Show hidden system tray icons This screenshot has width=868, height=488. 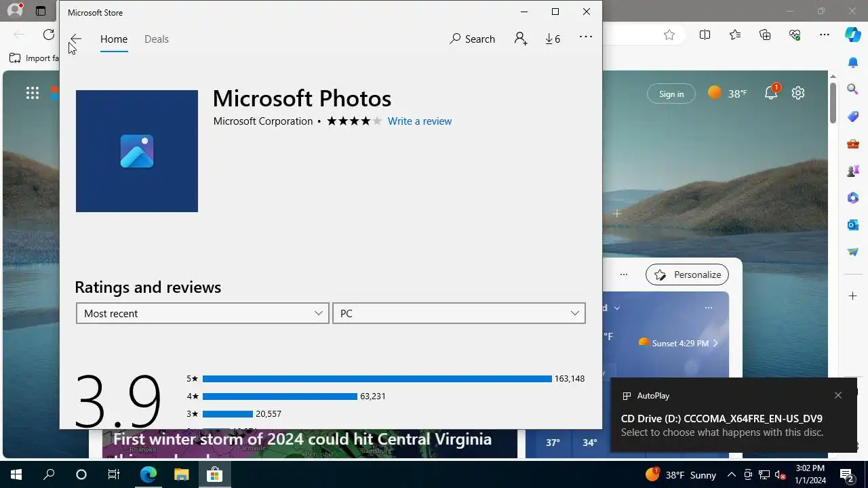click(732, 474)
